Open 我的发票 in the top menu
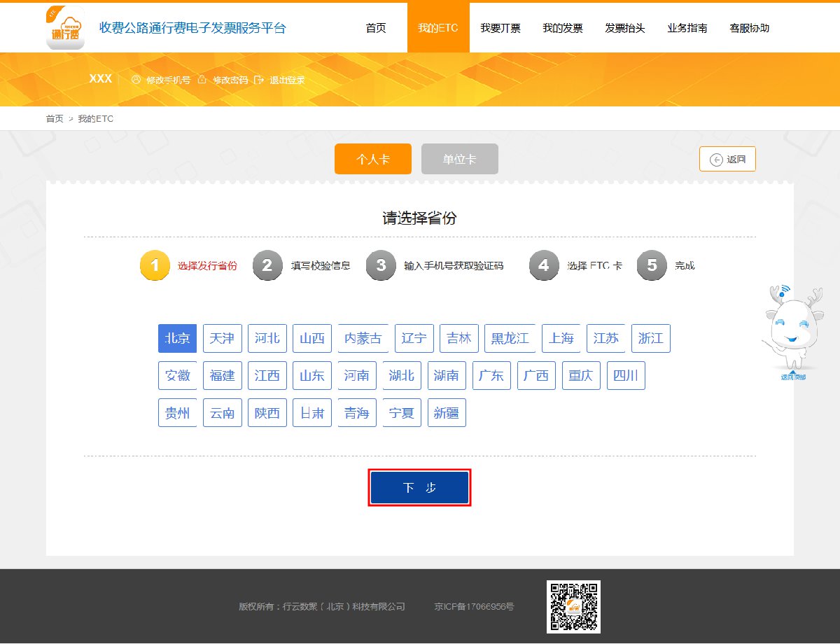The width and height of the screenshot is (840, 644). point(562,28)
